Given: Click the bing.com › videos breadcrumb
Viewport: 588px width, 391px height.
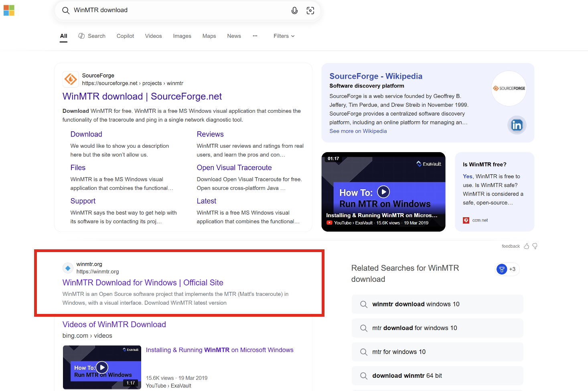Looking at the screenshot, I should point(87,336).
